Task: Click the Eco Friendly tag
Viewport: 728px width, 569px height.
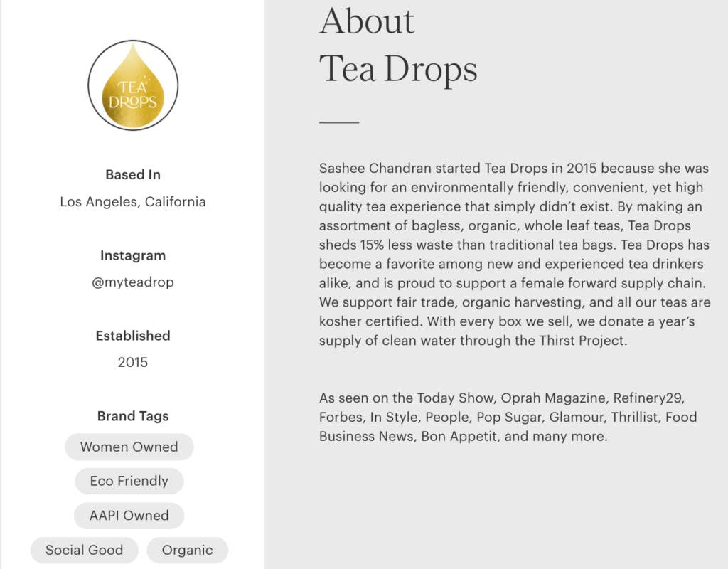Action: 129,481
